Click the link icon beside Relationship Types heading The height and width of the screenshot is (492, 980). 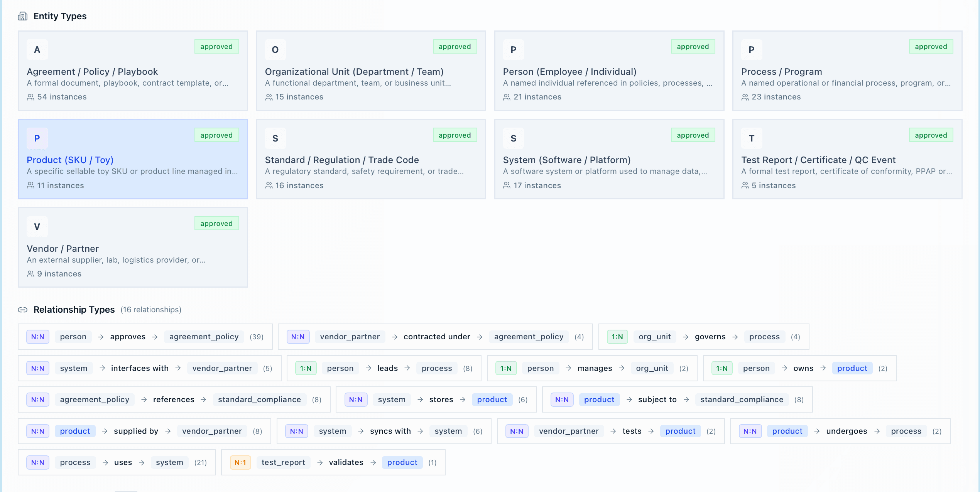[23, 310]
